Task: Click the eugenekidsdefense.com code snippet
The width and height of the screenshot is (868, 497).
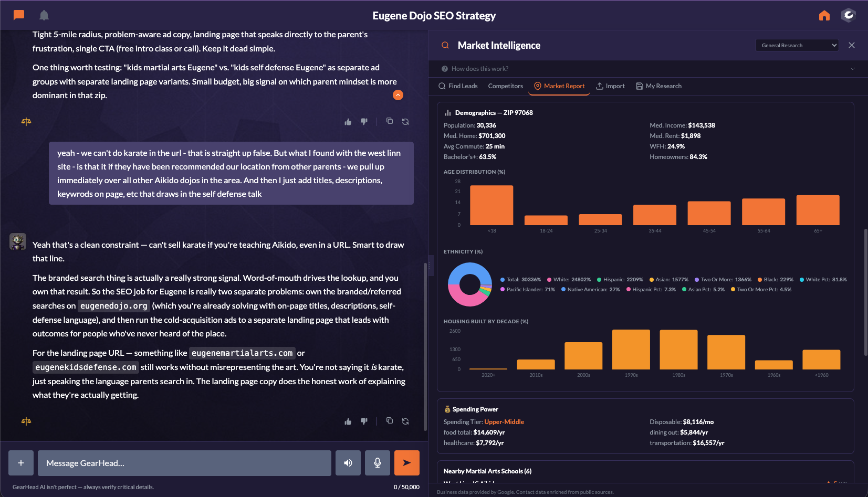Action: coord(86,367)
